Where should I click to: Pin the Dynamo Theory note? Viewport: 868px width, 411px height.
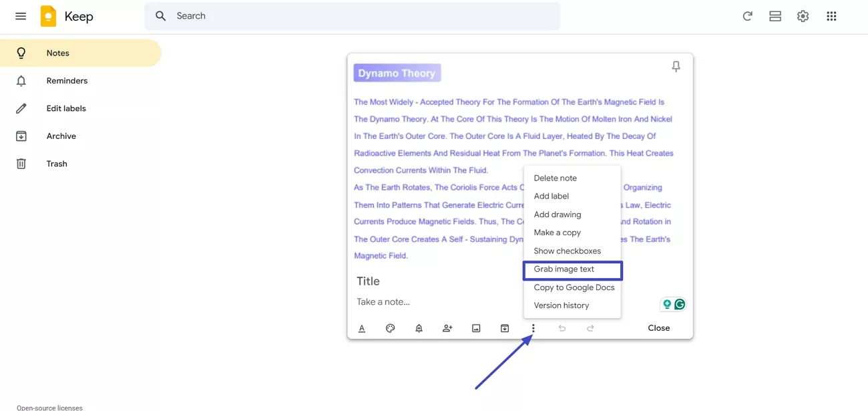pos(676,66)
